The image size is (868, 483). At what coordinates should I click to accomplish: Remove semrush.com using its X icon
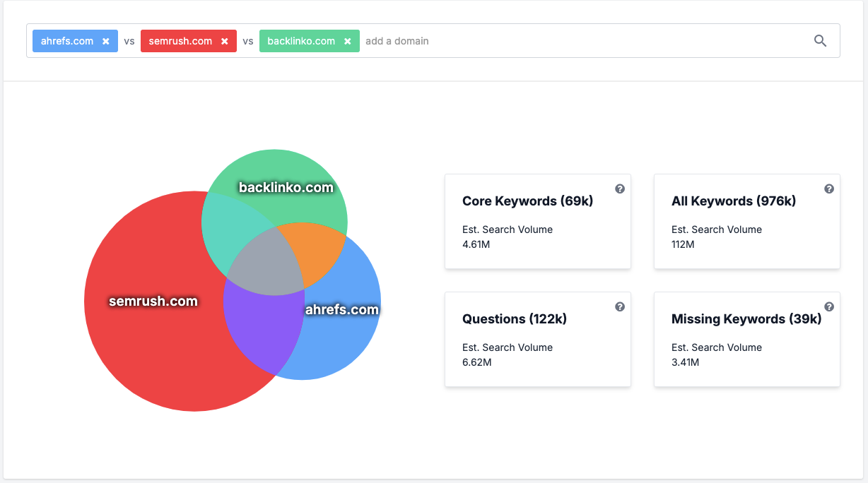(225, 40)
